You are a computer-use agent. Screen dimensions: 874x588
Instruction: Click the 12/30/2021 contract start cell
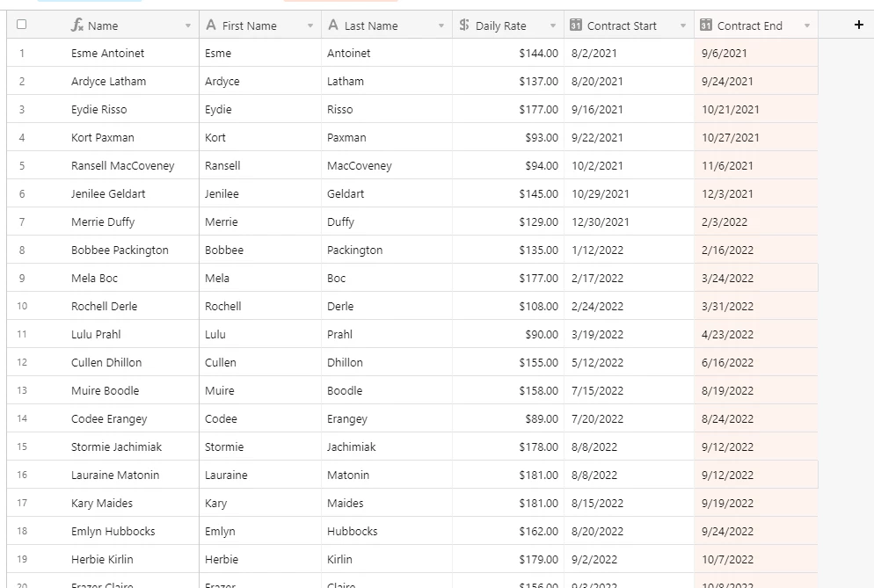tap(630, 221)
